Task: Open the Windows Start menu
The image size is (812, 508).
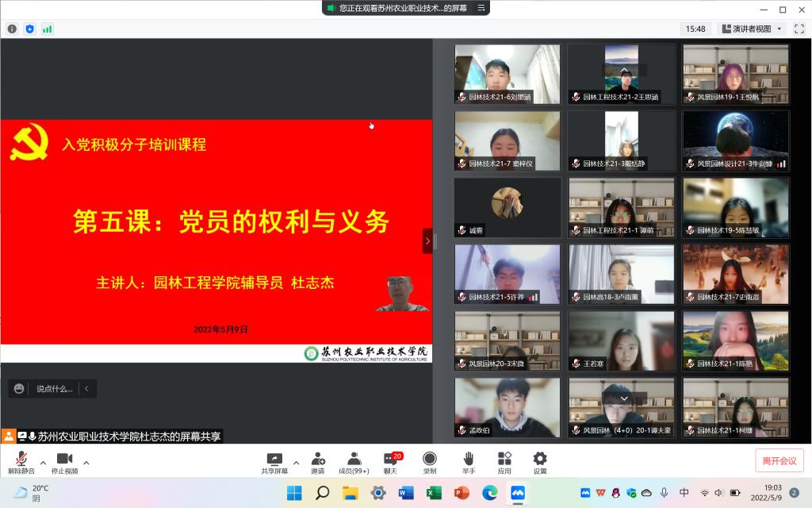Action: coord(294,492)
